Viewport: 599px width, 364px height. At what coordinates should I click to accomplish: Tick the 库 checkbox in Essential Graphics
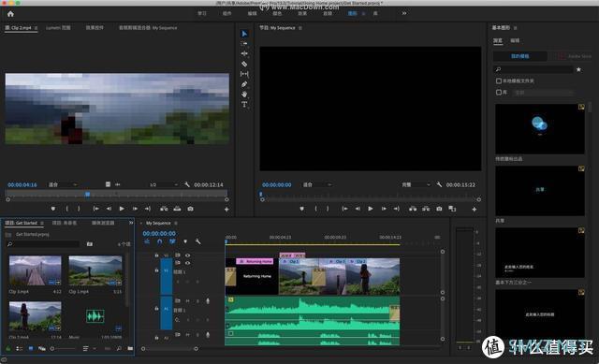point(499,92)
